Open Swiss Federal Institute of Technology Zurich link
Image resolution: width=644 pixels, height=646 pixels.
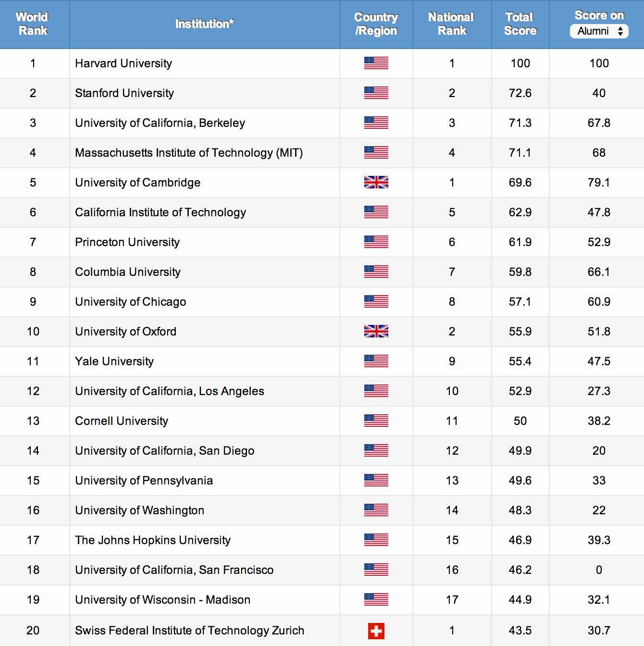(x=190, y=631)
